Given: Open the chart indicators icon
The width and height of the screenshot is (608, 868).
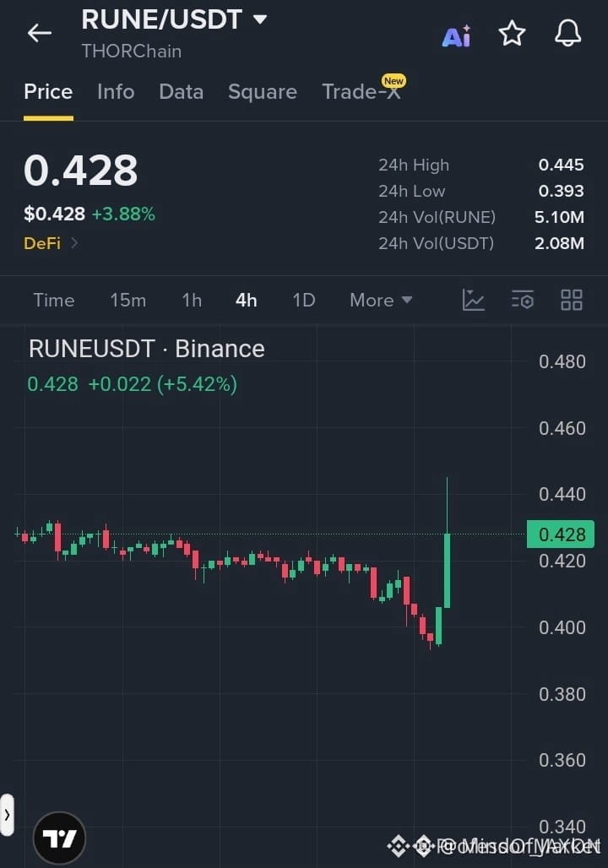Looking at the screenshot, I should coord(474,300).
